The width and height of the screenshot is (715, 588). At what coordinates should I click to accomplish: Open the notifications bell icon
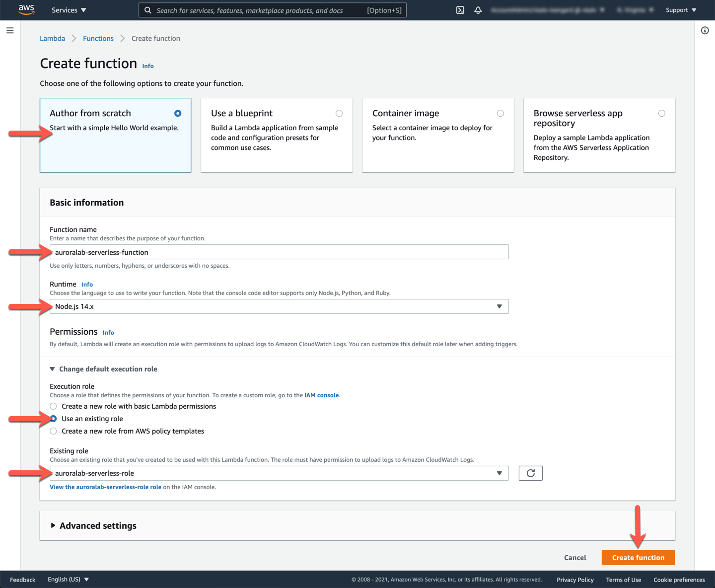[478, 10]
